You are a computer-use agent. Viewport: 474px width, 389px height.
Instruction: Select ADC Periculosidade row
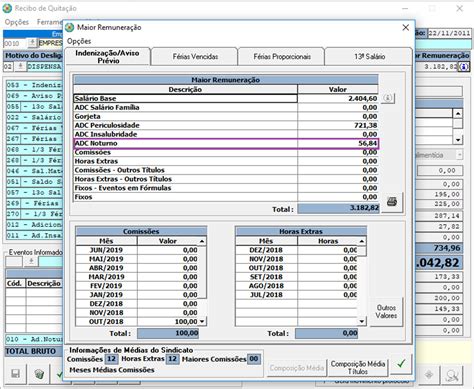(226, 125)
